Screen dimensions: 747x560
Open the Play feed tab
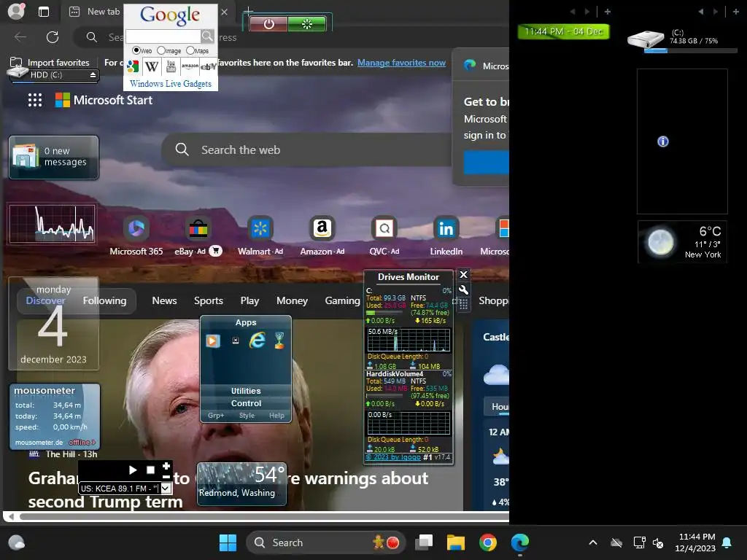click(x=249, y=300)
